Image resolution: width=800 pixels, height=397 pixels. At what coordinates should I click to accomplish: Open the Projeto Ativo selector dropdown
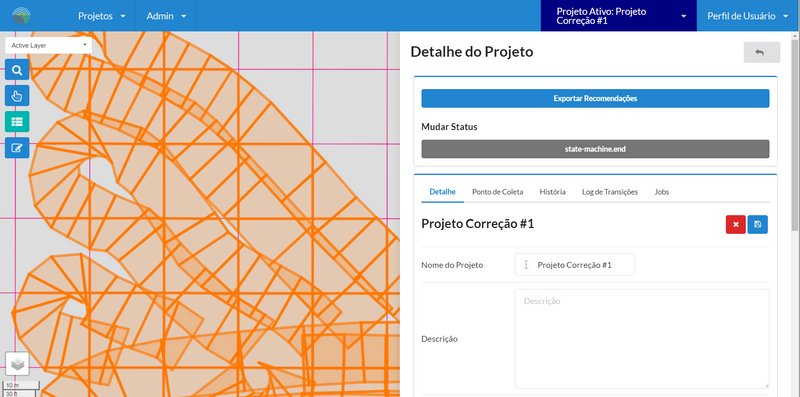click(x=618, y=16)
